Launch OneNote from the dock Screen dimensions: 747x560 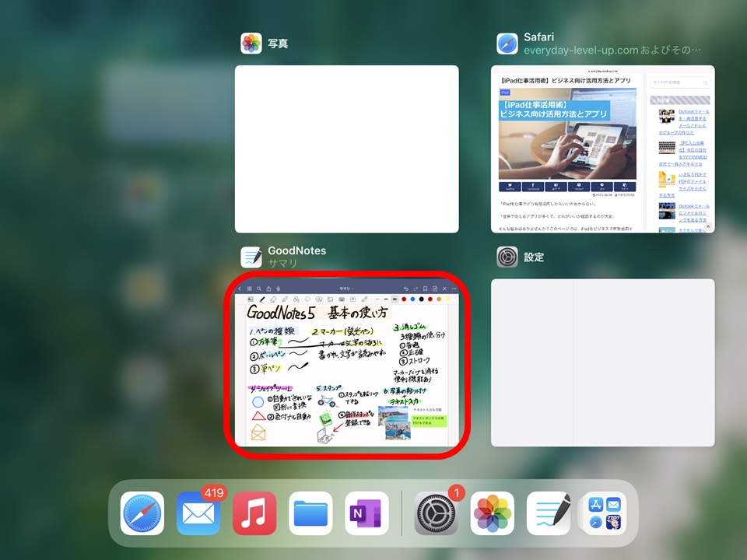[x=366, y=513]
